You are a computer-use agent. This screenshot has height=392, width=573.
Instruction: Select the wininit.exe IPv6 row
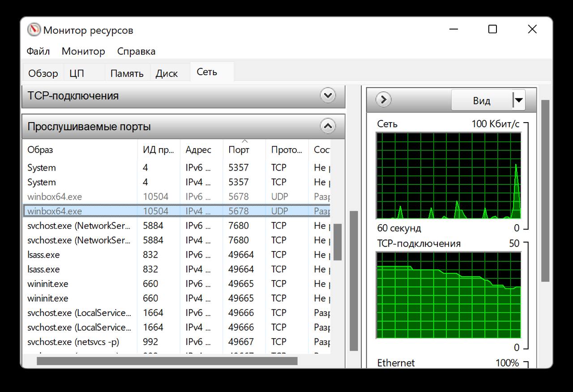(x=176, y=284)
